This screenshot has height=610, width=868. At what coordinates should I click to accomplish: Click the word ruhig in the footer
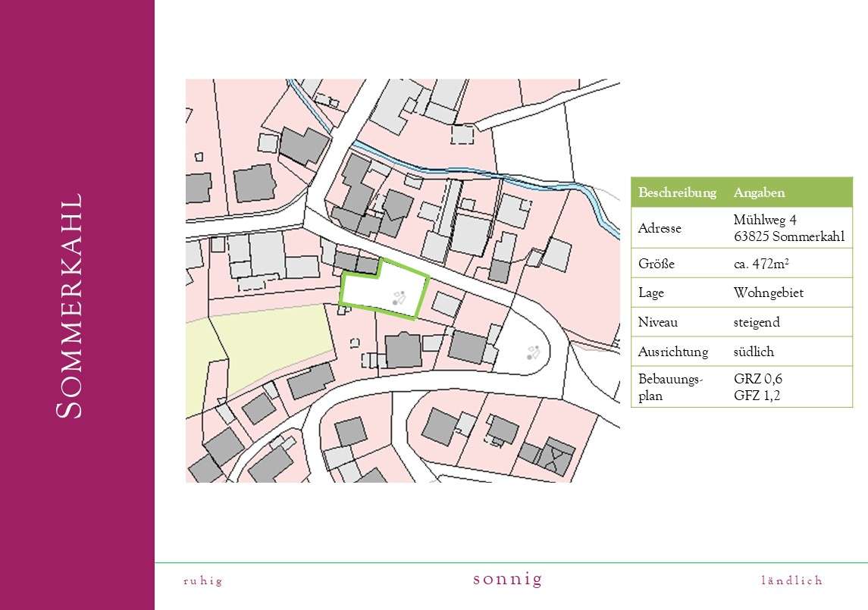pyautogui.click(x=203, y=580)
